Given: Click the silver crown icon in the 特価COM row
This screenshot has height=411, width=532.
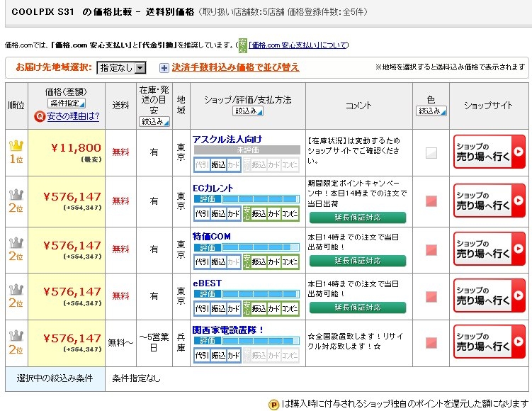Looking at the screenshot, I should [16, 243].
